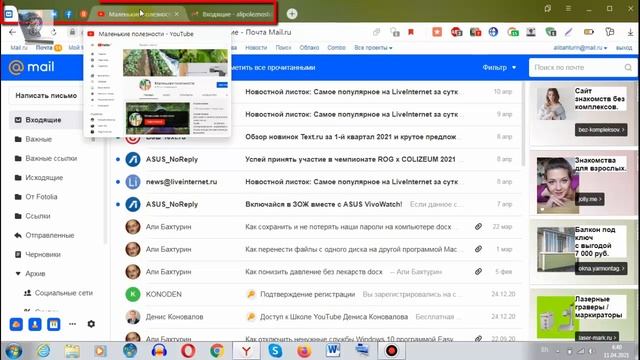Launch Opera from the taskbar
Viewport: 640px width, 360px height.
pyautogui.click(x=188, y=351)
